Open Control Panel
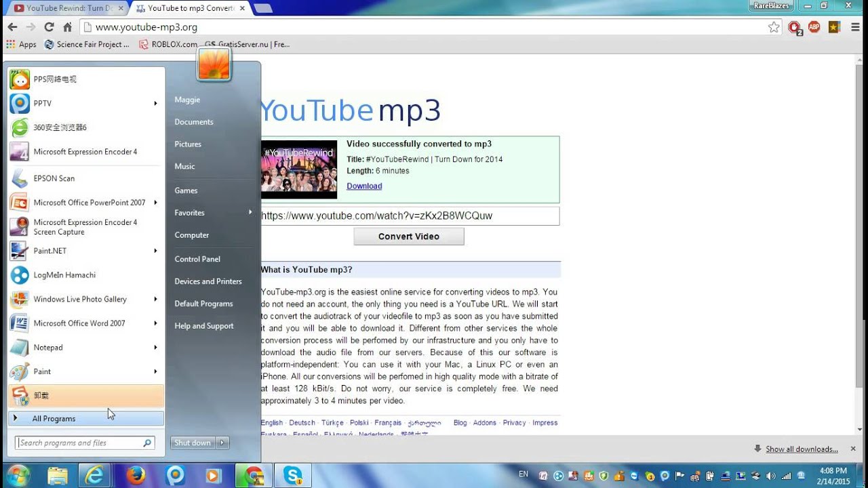 (x=197, y=259)
